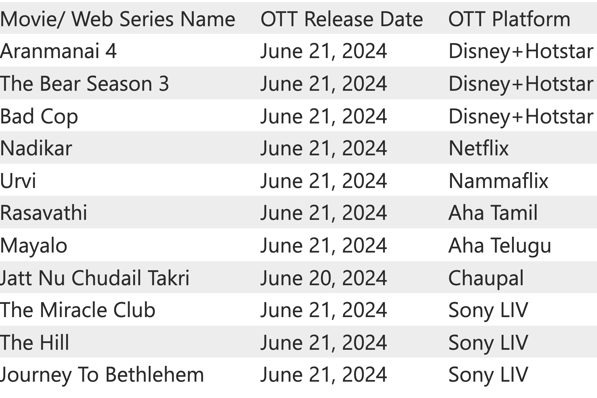Select the Chaupal platform cell
The height and width of the screenshot is (398, 597).
[x=486, y=278]
